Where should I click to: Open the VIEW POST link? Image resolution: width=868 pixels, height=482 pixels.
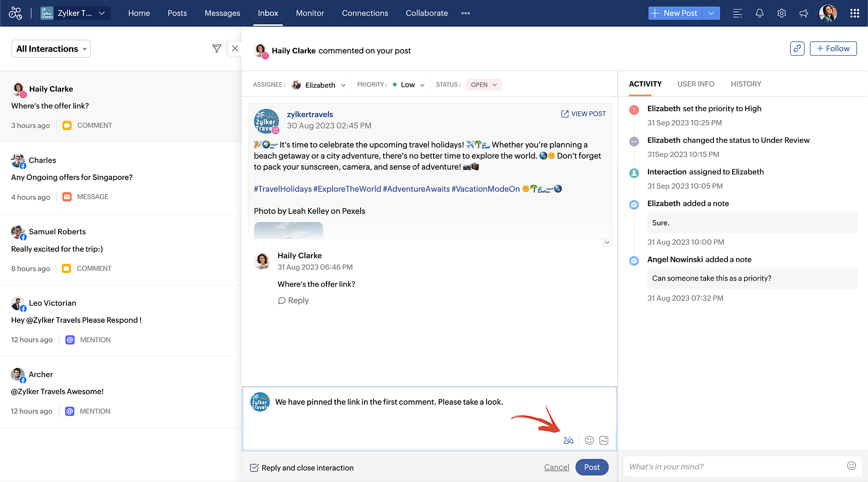(583, 114)
